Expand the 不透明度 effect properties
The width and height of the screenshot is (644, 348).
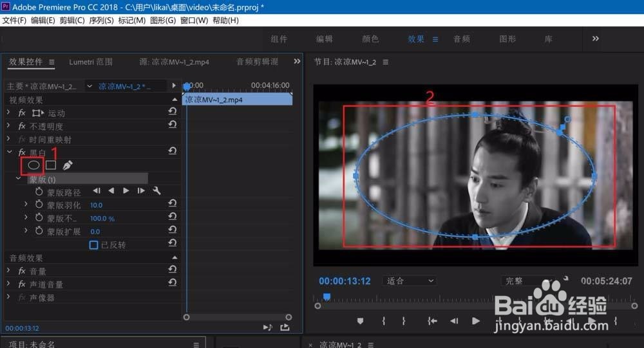tap(8, 125)
